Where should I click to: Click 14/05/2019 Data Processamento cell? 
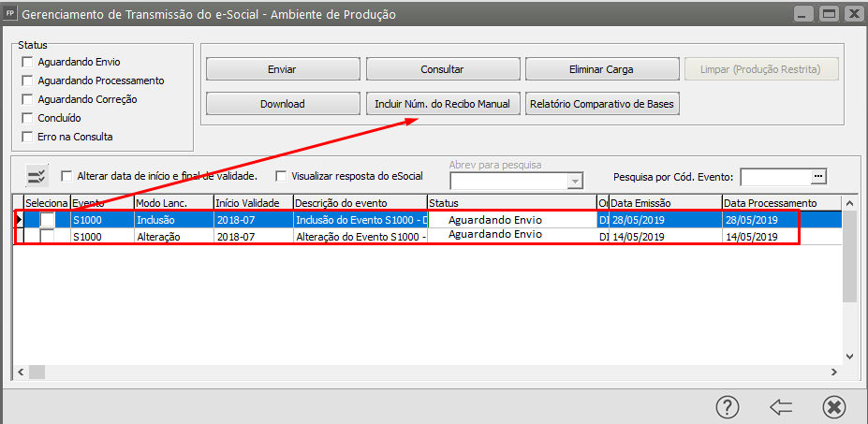782,237
